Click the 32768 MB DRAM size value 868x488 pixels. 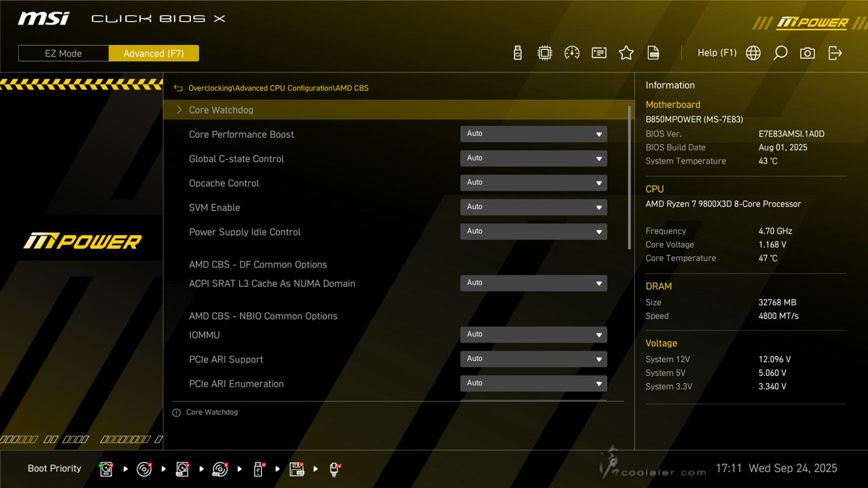click(778, 303)
